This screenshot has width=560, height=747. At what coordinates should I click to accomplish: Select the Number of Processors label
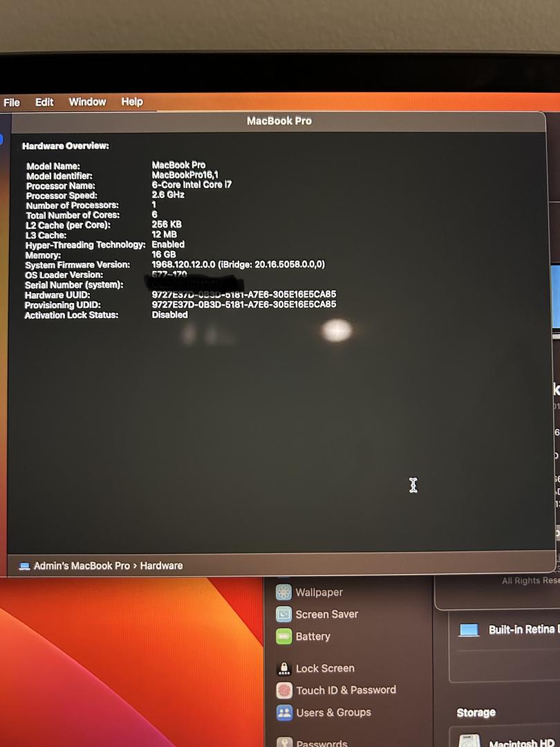73,205
